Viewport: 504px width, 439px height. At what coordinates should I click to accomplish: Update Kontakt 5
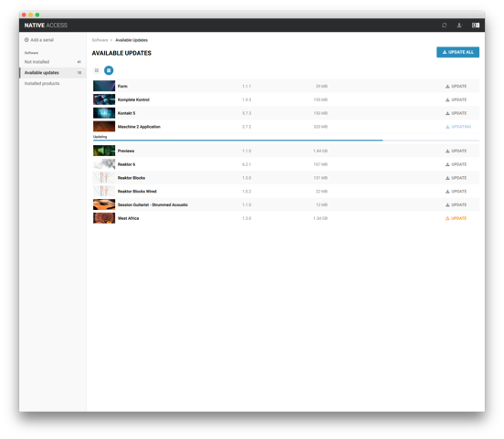pyautogui.click(x=456, y=113)
